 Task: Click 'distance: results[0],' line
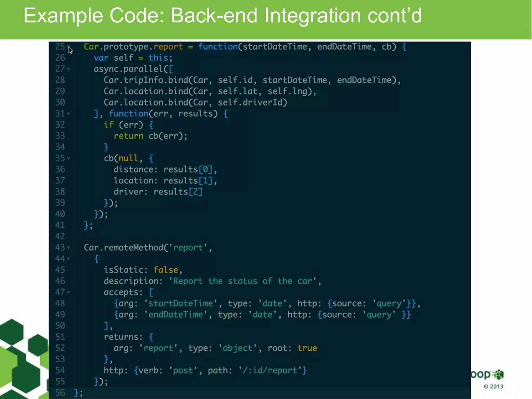[165, 169]
